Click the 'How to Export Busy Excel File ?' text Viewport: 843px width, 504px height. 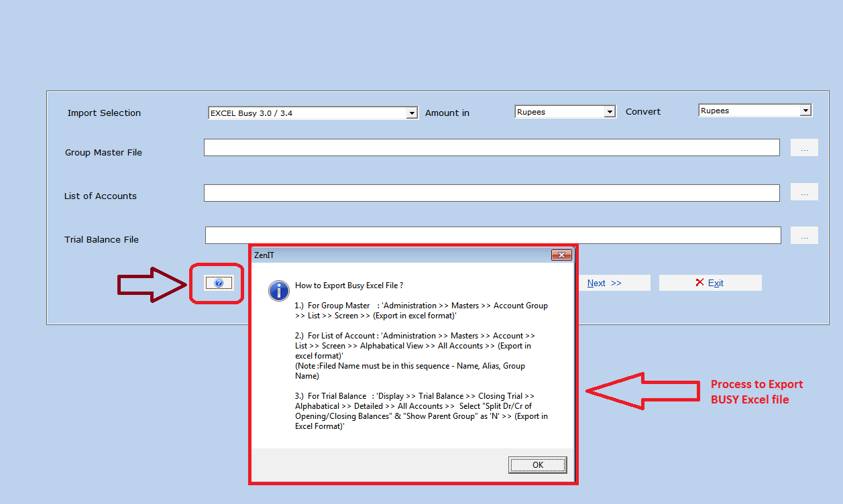click(349, 286)
